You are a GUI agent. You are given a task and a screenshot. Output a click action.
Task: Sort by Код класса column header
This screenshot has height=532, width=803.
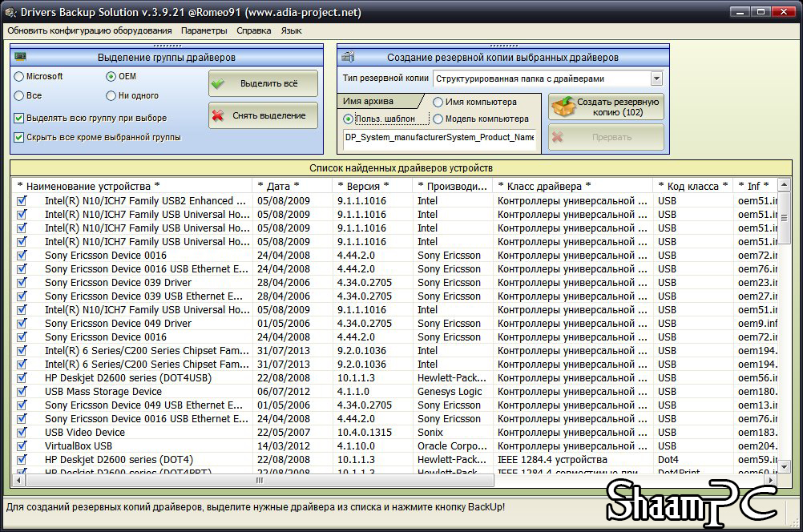tap(693, 187)
